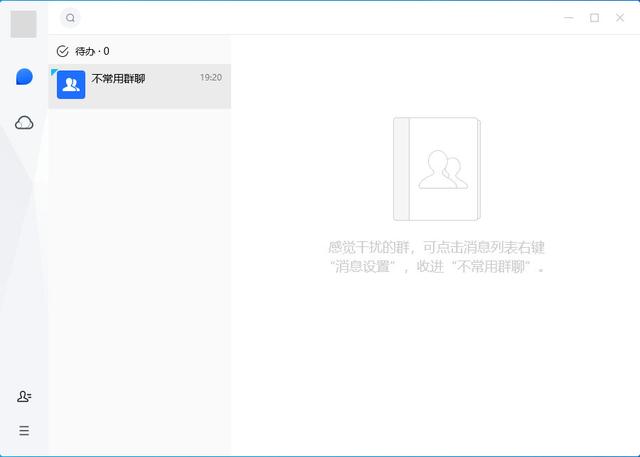Maximize the application window
Screen dimensions: 640x457
pos(594,18)
